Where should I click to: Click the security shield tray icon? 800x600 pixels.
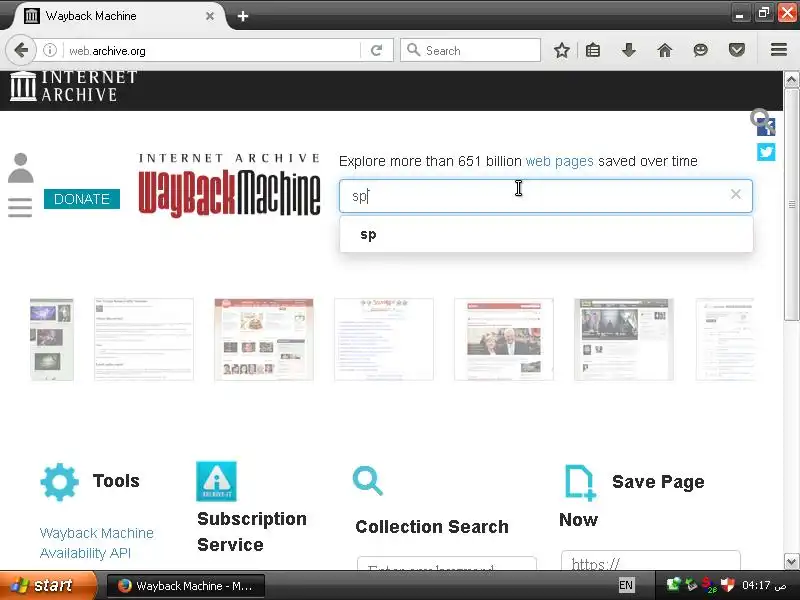pyautogui.click(x=728, y=584)
